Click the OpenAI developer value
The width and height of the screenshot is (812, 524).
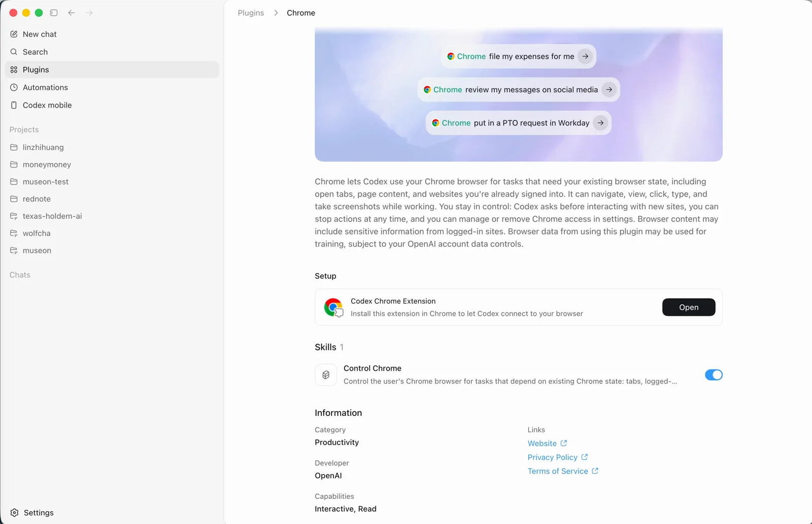click(328, 476)
